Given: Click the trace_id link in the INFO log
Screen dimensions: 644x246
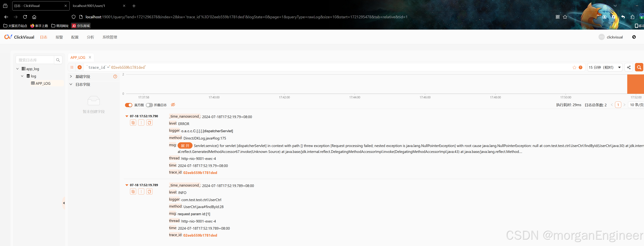Looking at the screenshot, I should 200,235.
